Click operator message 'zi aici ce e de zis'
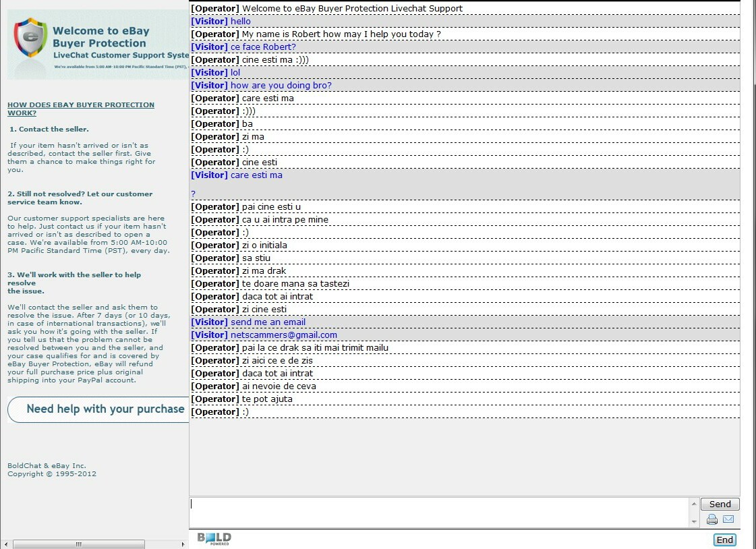Screen dimensions: 756x549 click(277, 361)
